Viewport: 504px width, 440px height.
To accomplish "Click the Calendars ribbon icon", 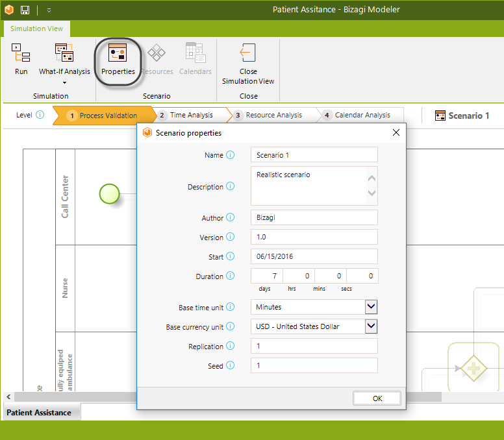I will click(x=195, y=53).
